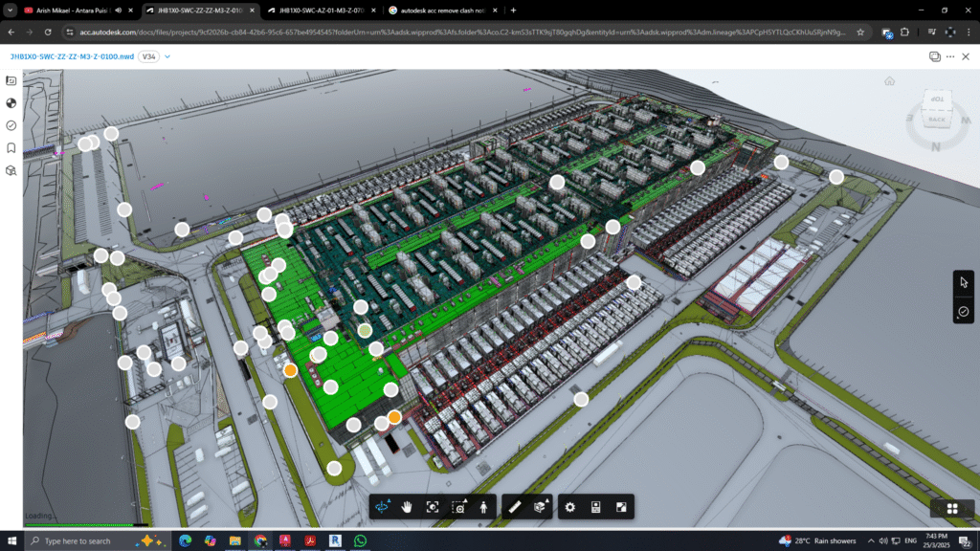Open the Model browser sidebar icon
980x551 pixels.
[11, 170]
